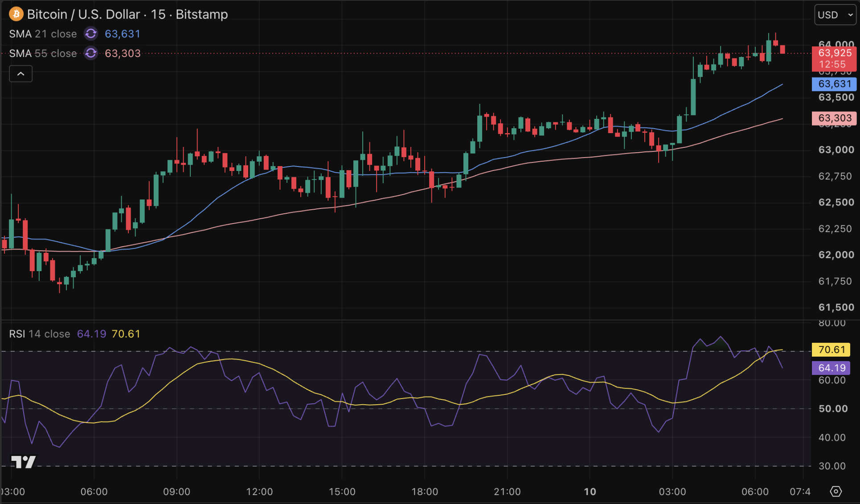860x504 pixels.
Task: Click the yellow RSI value label 70.61
Action: [x=831, y=350]
